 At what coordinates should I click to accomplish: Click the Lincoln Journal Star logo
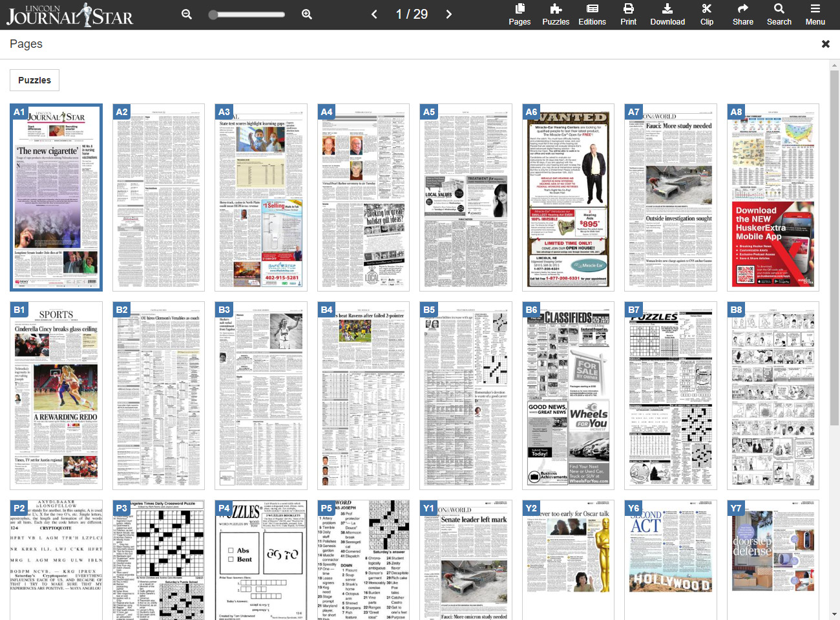coord(70,15)
